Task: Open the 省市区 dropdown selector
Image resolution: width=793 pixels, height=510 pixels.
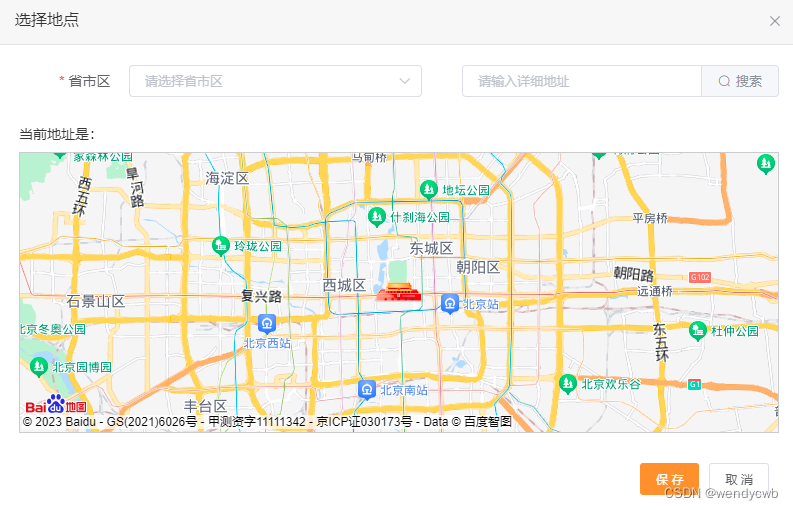Action: (275, 81)
